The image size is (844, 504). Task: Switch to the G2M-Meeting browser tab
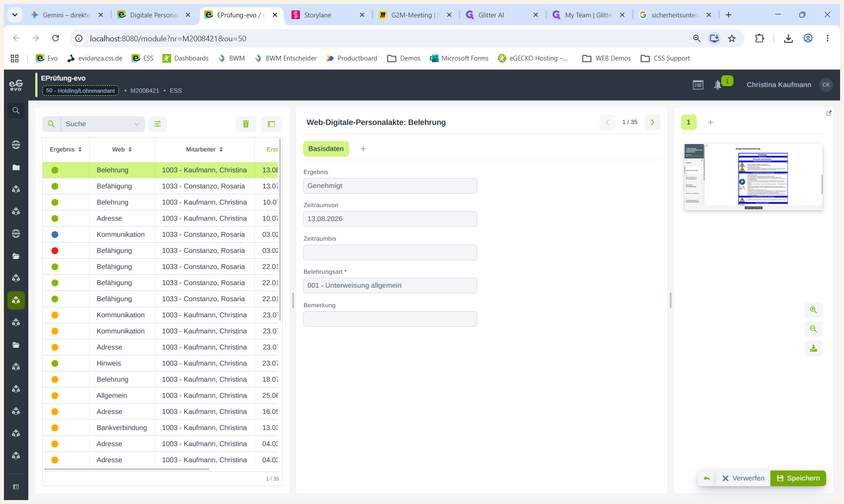click(415, 15)
